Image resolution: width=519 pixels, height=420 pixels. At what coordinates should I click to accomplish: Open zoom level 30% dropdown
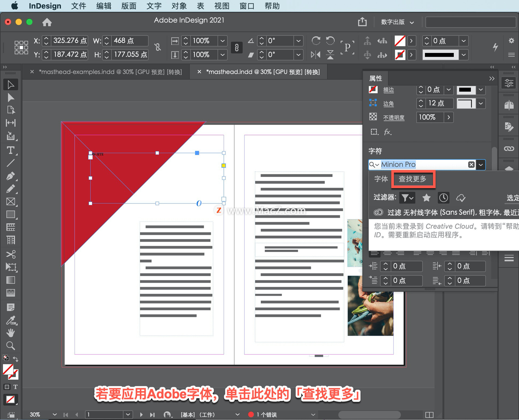(55, 414)
